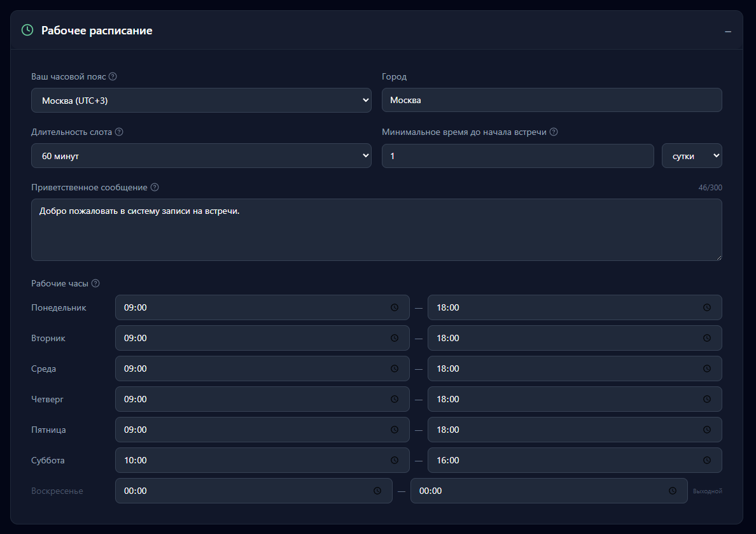Click the Рабочее расписание section title

pyautogui.click(x=97, y=31)
